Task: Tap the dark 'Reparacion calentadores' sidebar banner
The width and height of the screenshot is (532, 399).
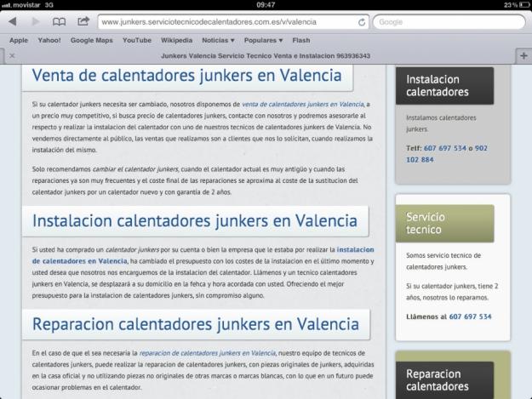Action: [x=444, y=380]
